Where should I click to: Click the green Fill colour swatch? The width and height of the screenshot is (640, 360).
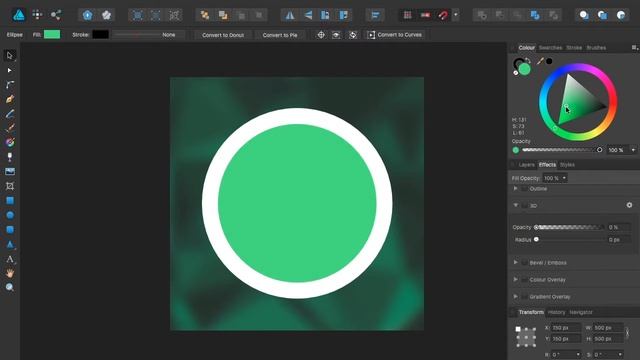point(52,34)
